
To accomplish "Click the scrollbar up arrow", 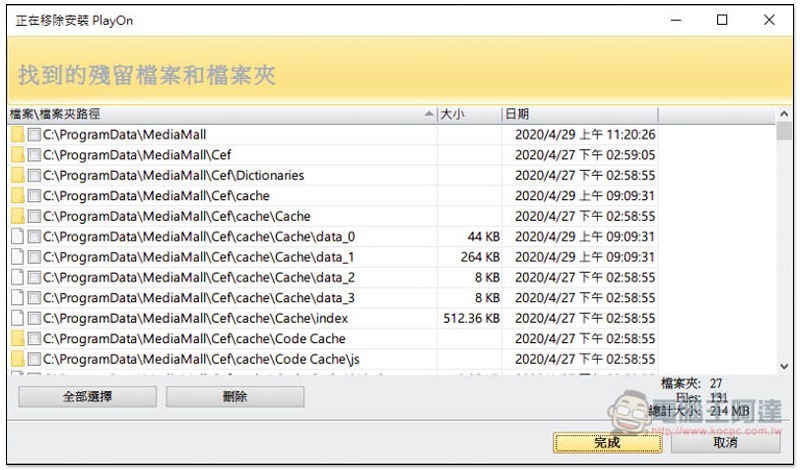I will click(784, 114).
